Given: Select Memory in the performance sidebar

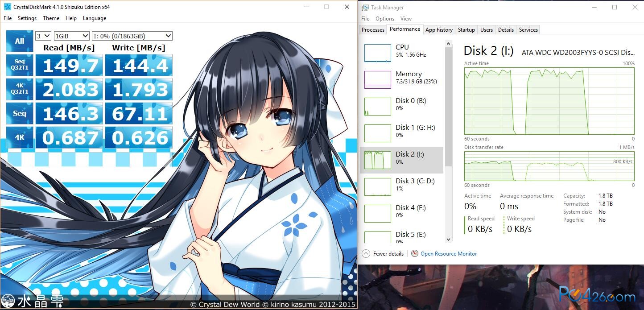Looking at the screenshot, I should click(401, 80).
